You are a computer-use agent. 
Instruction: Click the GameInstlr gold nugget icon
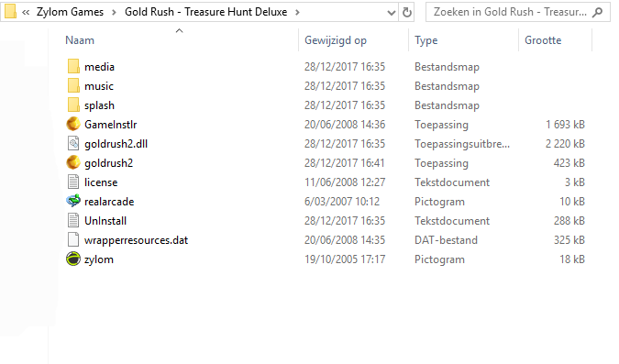click(73, 124)
